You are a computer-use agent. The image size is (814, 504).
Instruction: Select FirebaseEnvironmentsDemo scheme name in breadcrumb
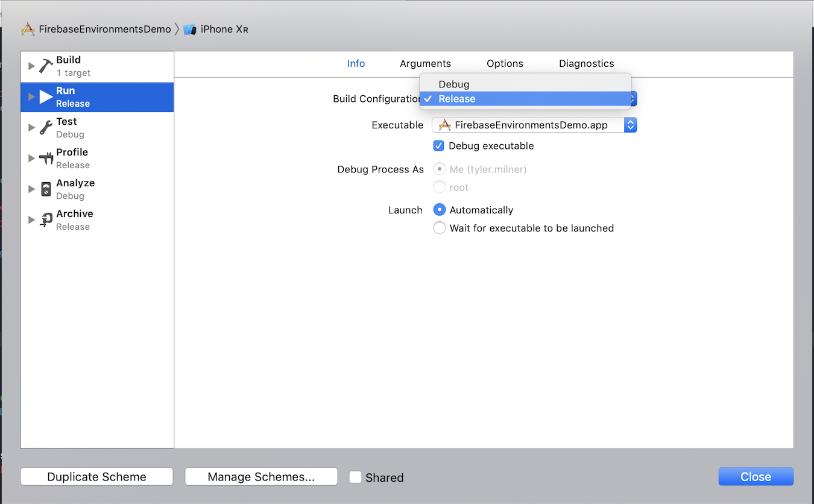pyautogui.click(x=105, y=29)
